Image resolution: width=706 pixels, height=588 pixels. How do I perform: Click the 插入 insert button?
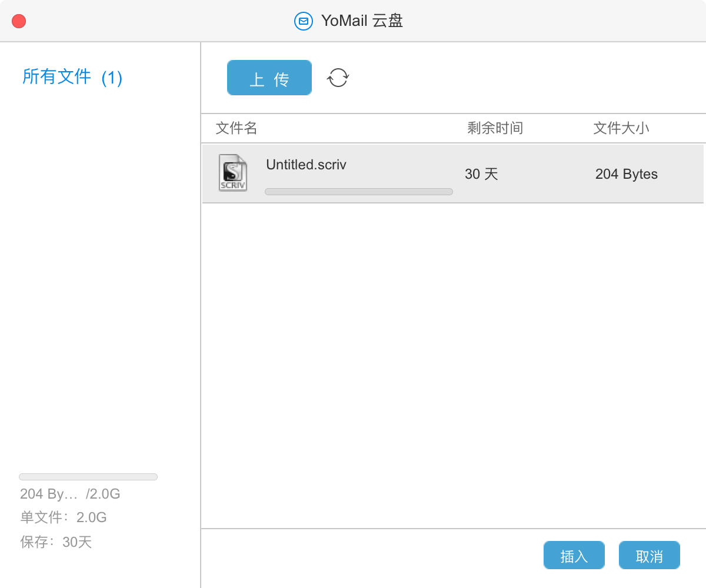(x=574, y=556)
